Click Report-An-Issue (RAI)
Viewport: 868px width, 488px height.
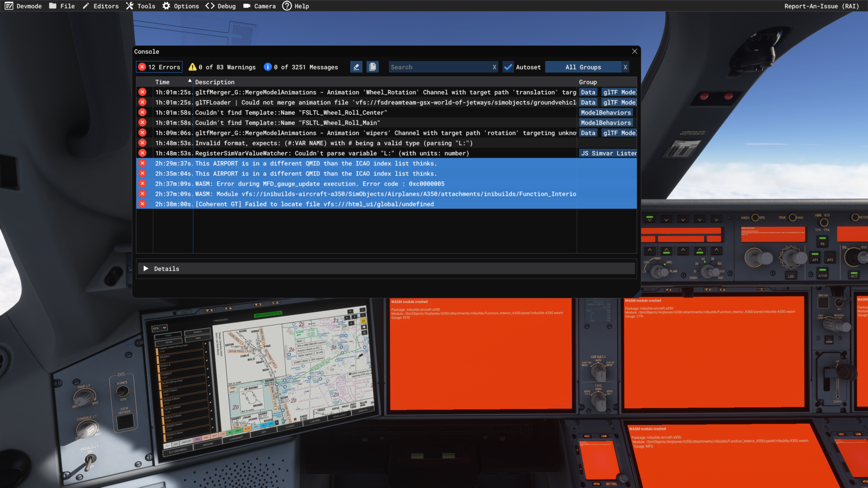[821, 6]
